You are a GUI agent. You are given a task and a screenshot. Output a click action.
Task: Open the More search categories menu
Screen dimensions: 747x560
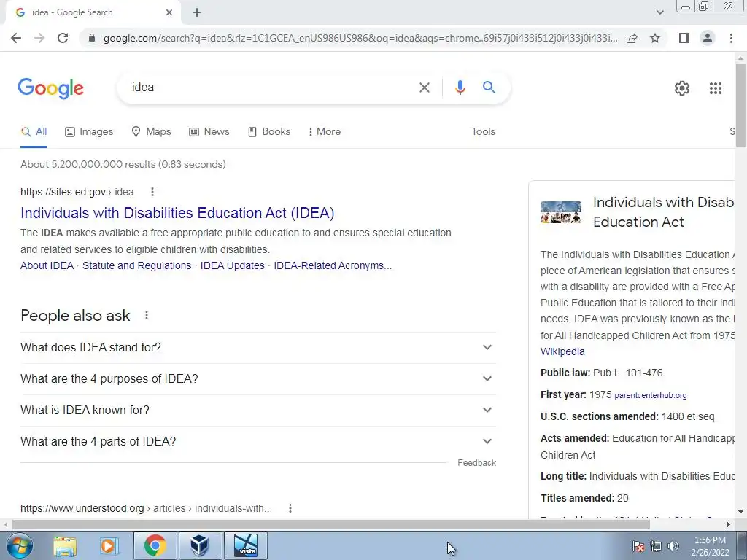(x=325, y=132)
